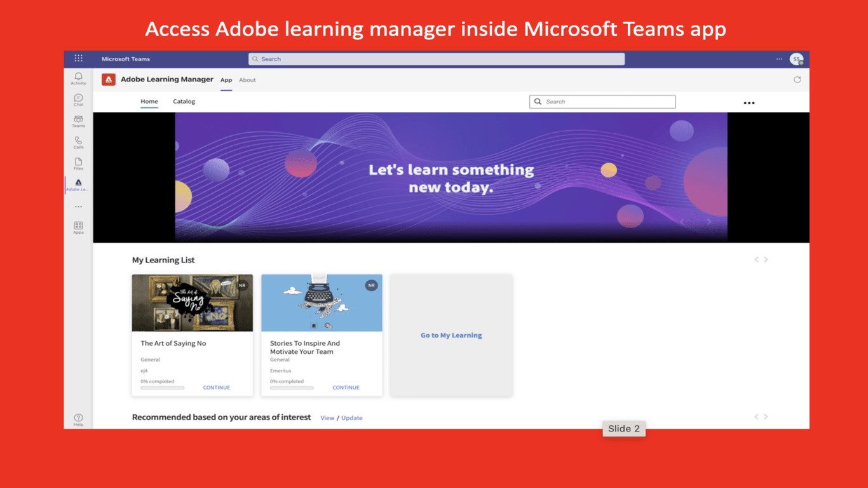Screen dimensions: 868x488
Task: Open Chat in the Teams sidebar
Action: click(x=78, y=100)
